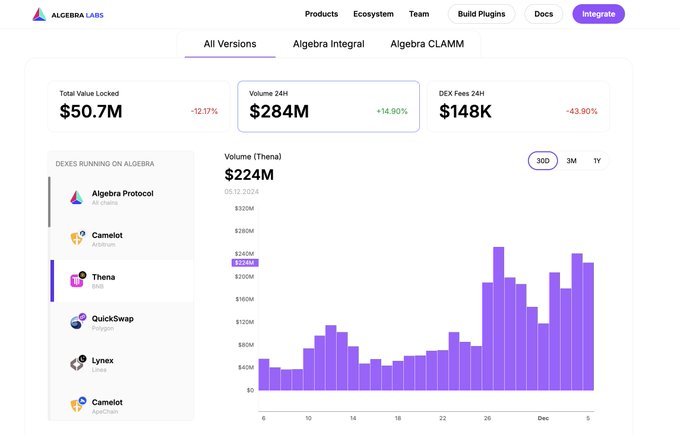
Task: Click the 05.12.2024 date text
Action: coord(242,192)
